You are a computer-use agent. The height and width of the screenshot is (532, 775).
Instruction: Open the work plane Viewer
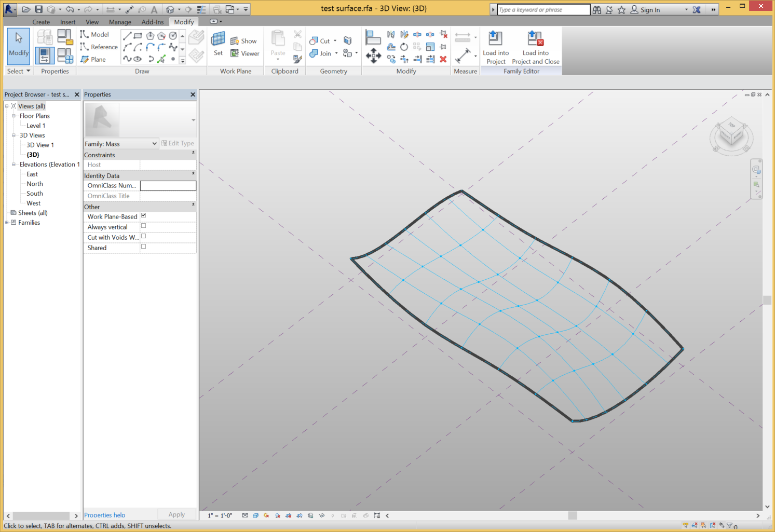(245, 53)
